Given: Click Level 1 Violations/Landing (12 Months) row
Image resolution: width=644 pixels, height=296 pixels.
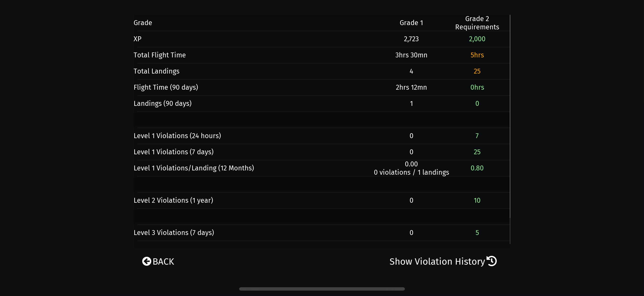Looking at the screenshot, I should pyautogui.click(x=322, y=168).
